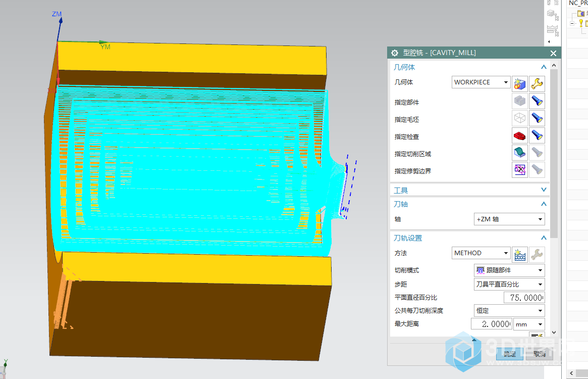This screenshot has width=588, height=379.
Task: Display the 指定检查 geometry with the flashlight
Action: click(x=537, y=135)
